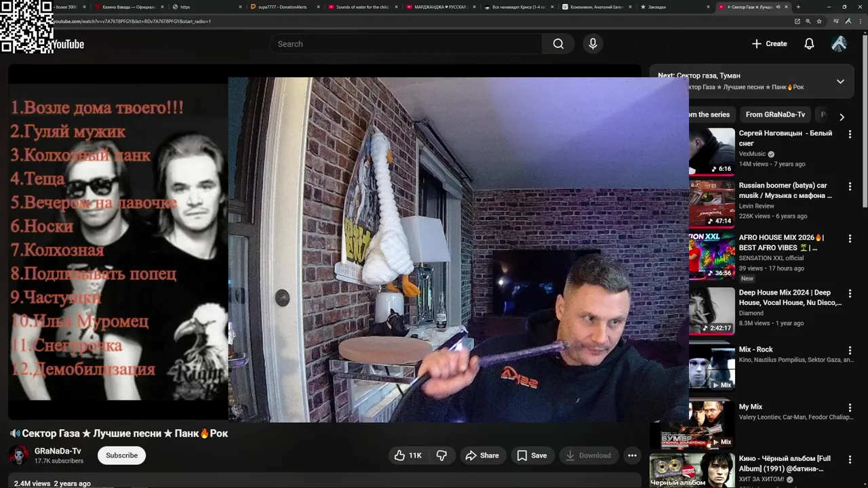Open Кино Чёрный альбом thumbnail

(x=693, y=470)
